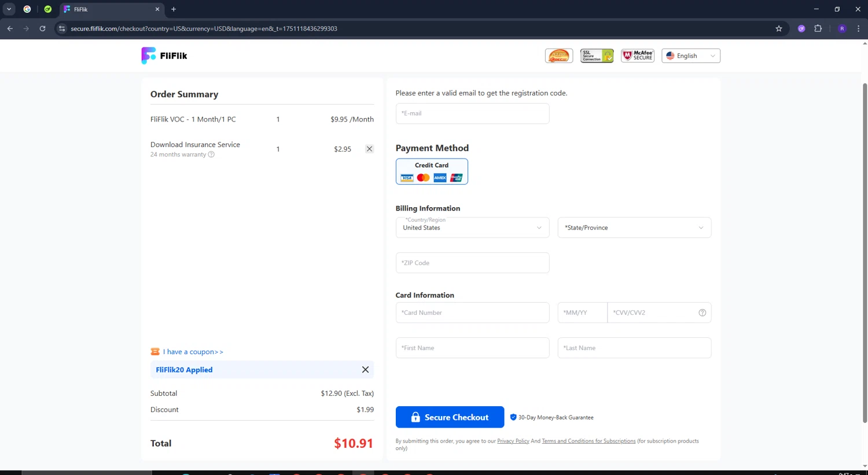Screen dimensions: 868x475
Task: Open the tab search dropdown arrow
Action: tap(9, 9)
